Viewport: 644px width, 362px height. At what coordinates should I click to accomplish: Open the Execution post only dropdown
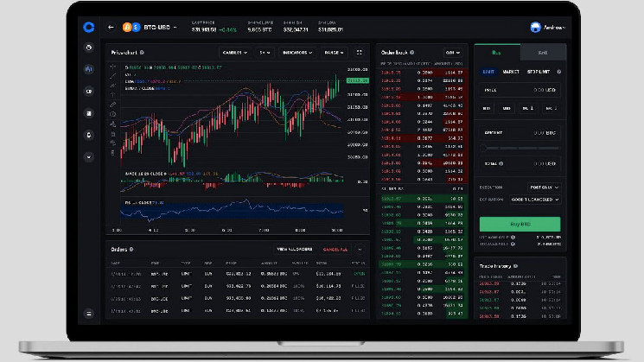point(545,187)
